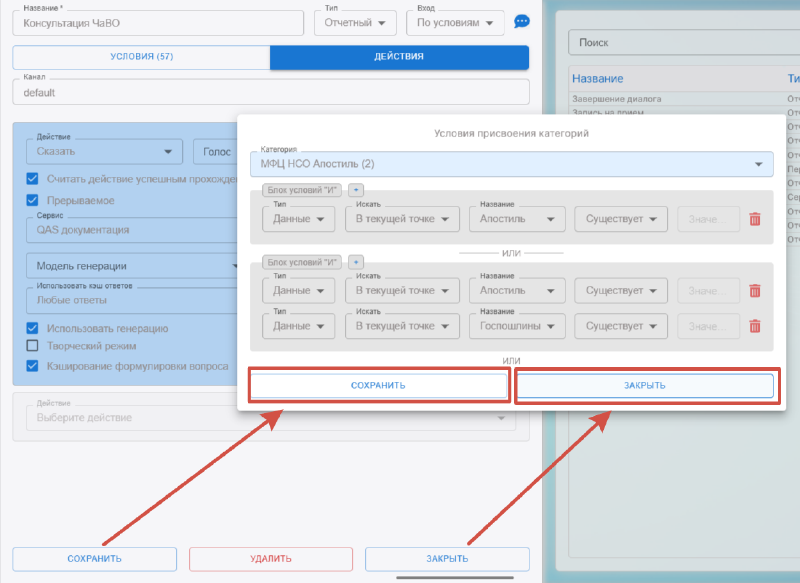Delete the Апостиль row in second condition block

tap(755, 290)
